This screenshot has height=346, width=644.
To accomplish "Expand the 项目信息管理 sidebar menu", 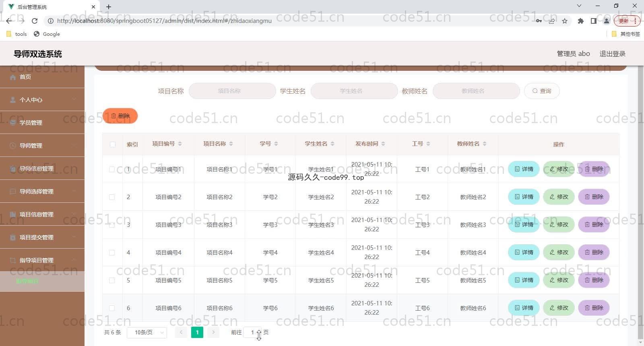I will point(42,214).
